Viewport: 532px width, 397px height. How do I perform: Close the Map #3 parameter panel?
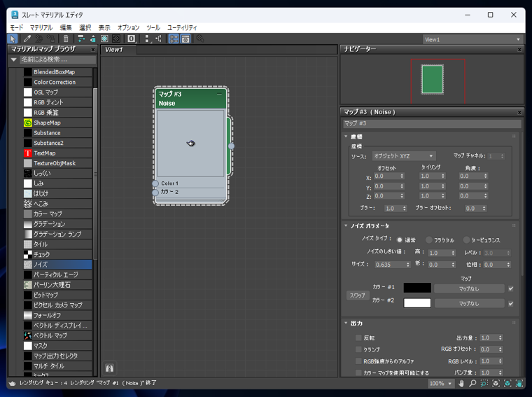[519, 112]
